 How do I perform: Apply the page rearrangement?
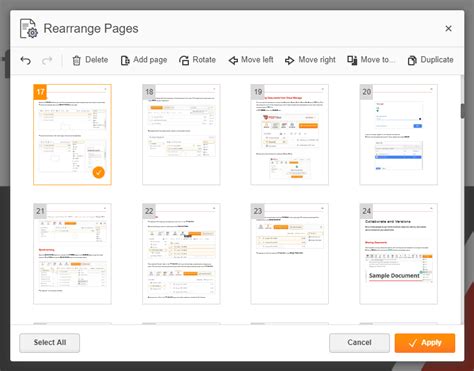[x=425, y=343]
